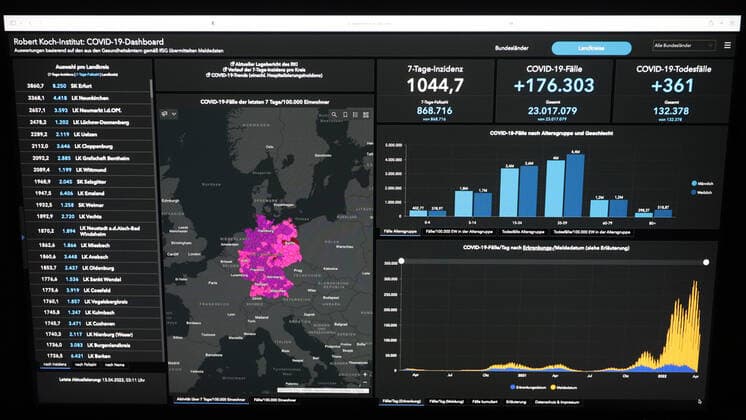Select the Aktivität über 7 Tage/100.000 Einwohner map tab

[x=211, y=400]
